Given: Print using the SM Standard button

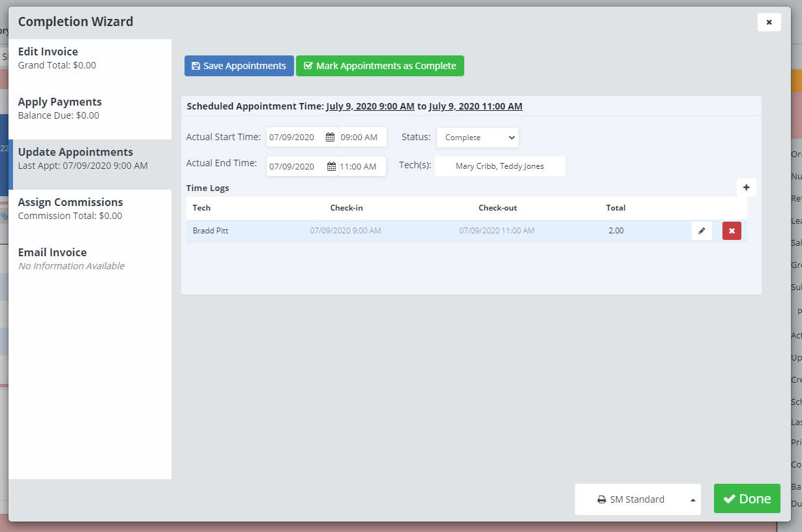Looking at the screenshot, I should [x=630, y=499].
